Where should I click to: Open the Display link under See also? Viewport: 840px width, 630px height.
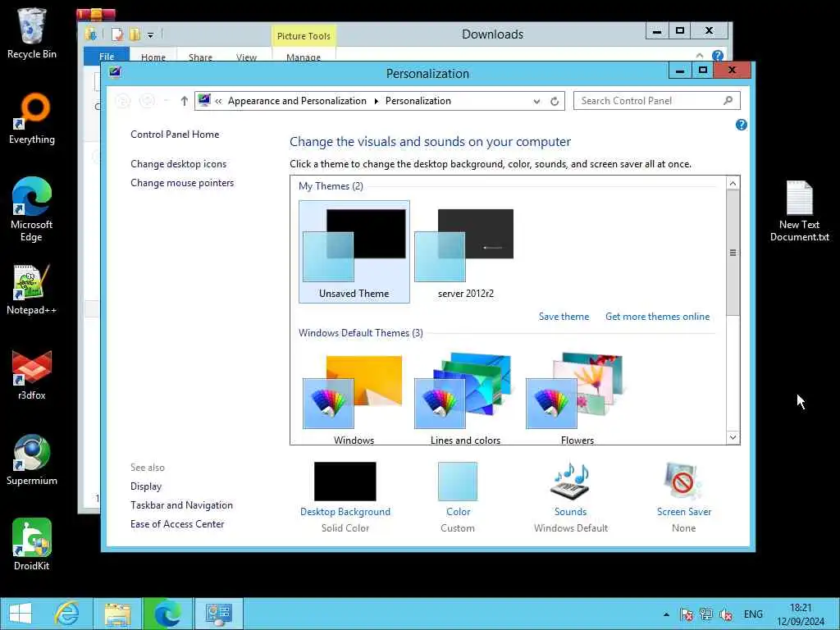[146, 486]
